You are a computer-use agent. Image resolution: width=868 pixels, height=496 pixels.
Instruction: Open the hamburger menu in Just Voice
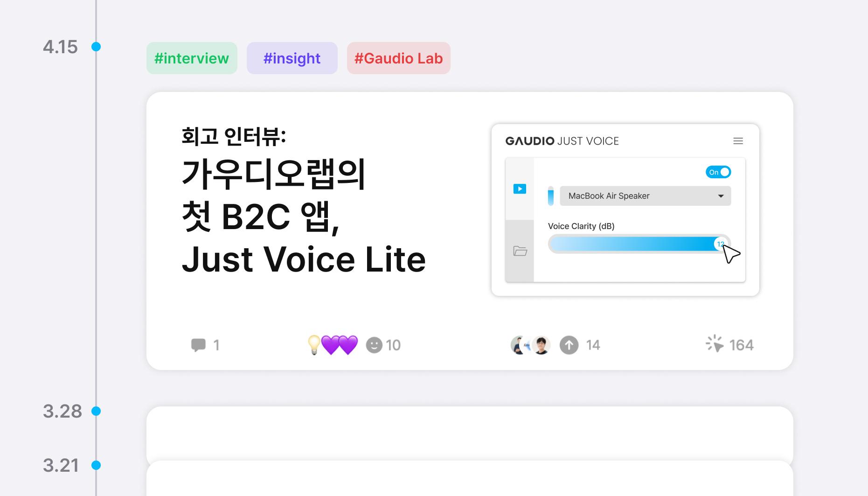(738, 141)
